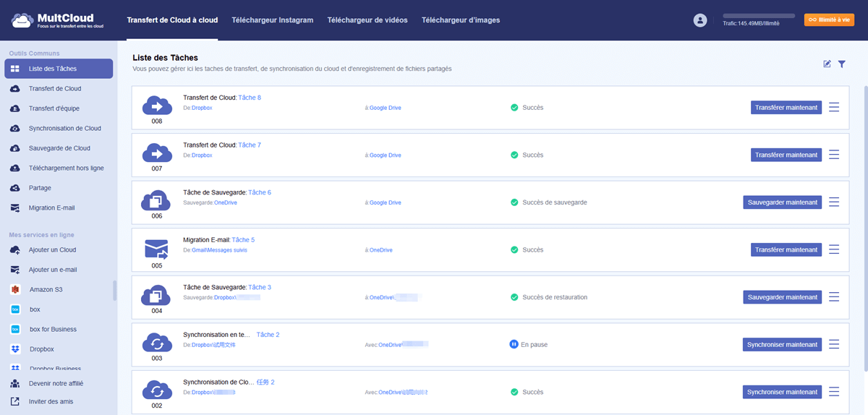Open the hamburger menu for Tâche 6

point(834,202)
